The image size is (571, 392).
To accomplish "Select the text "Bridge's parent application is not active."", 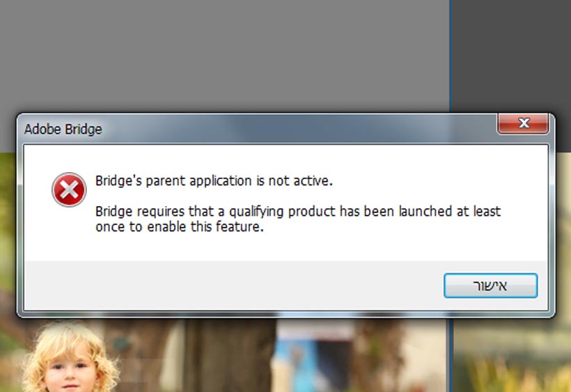I will [214, 180].
